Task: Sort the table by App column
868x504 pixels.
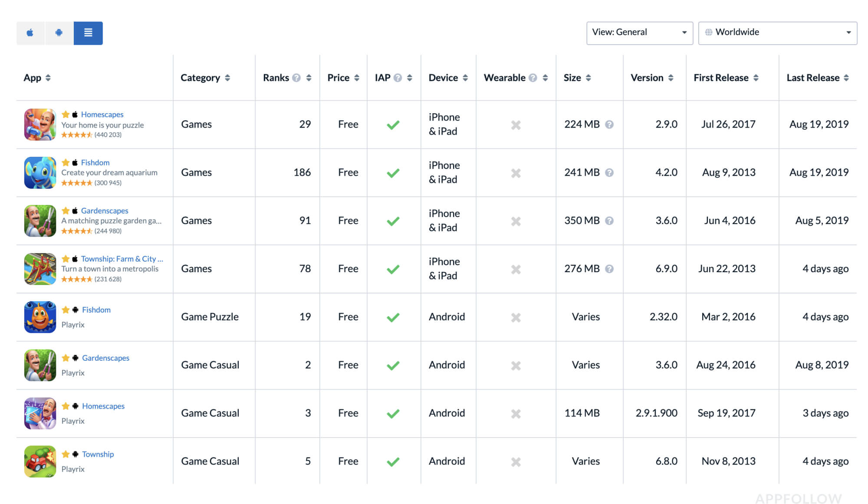Action: pyautogui.click(x=37, y=78)
